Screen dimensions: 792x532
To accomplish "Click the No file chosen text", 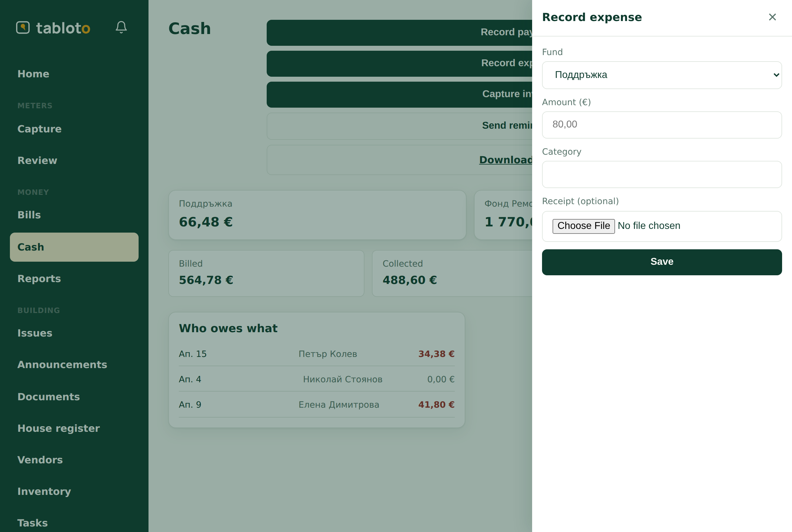I will (x=649, y=226).
